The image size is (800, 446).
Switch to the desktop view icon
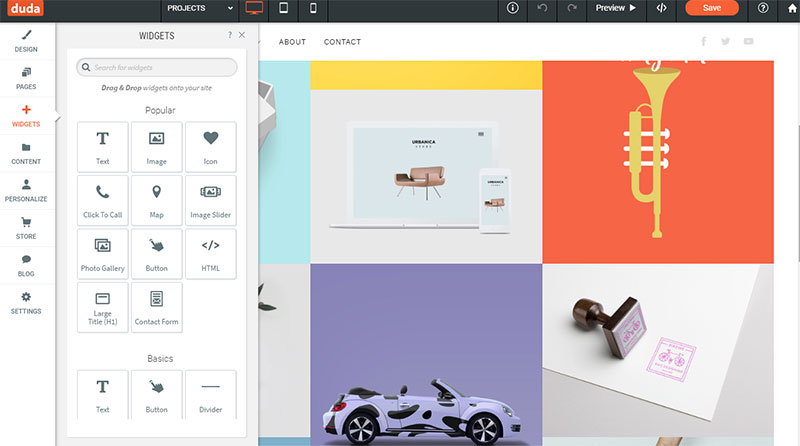[x=254, y=8]
